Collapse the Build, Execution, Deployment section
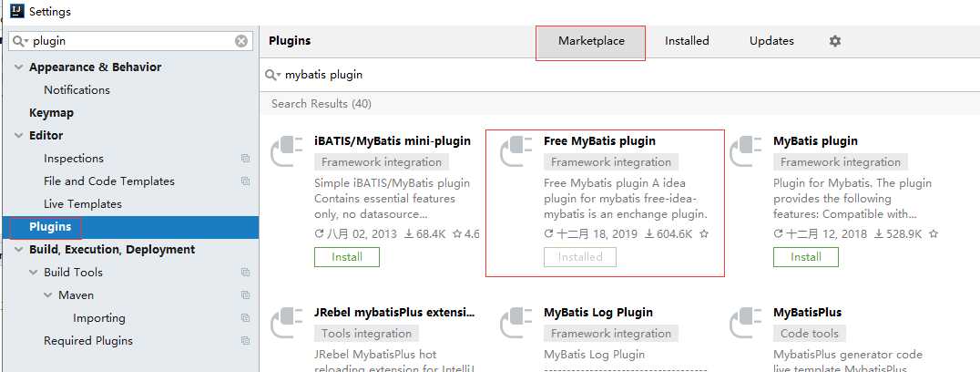 (18, 250)
